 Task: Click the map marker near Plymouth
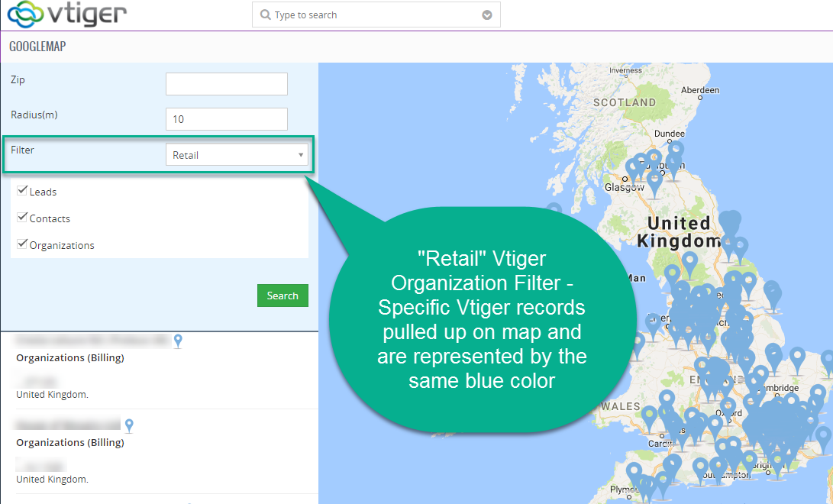point(634,471)
